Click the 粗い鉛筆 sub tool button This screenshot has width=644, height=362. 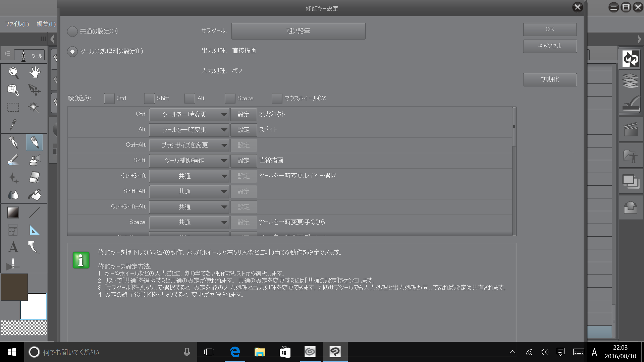[298, 31]
